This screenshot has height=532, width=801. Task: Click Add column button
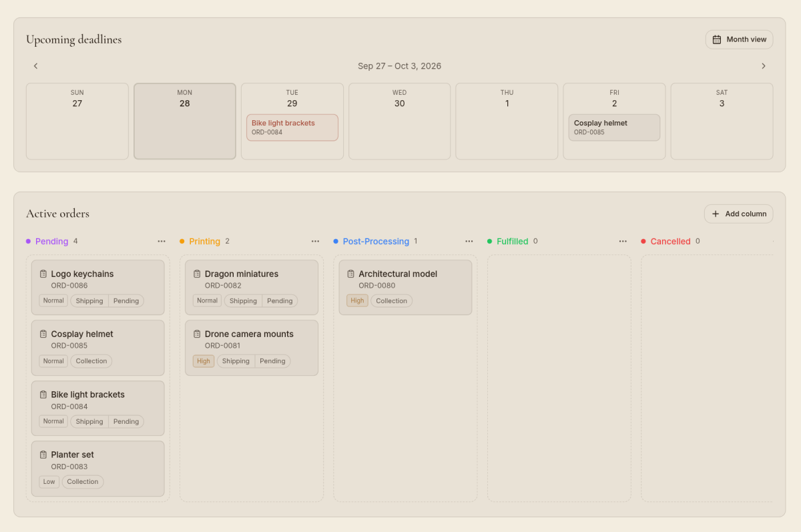point(738,214)
